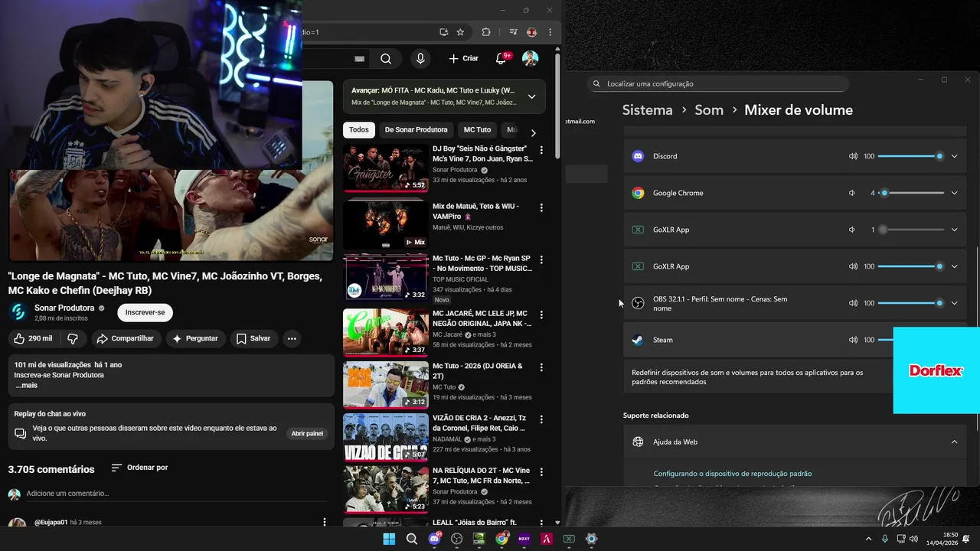
Task: Expand the GoXLR App volume 1 chevron
Action: [x=954, y=230]
